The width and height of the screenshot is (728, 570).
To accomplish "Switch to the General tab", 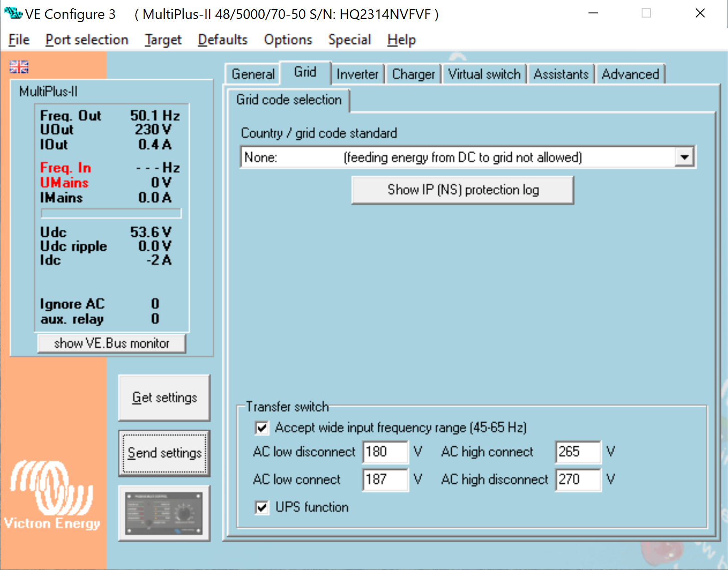I will [253, 74].
